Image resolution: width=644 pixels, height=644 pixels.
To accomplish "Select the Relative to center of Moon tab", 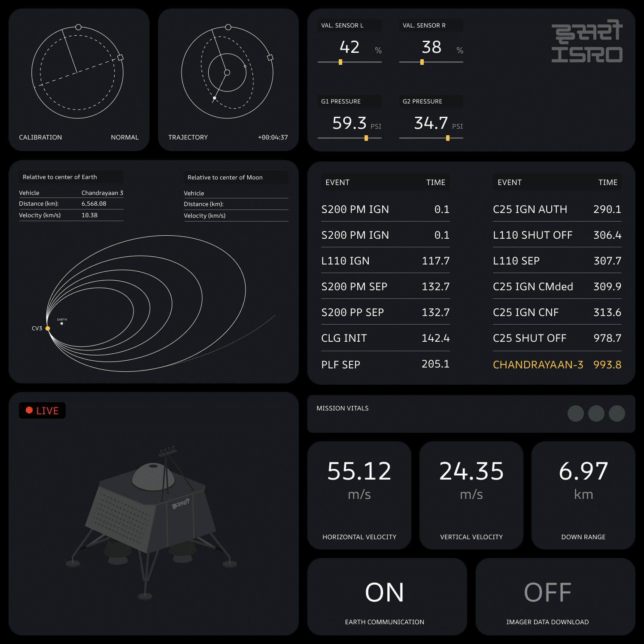I will click(236, 177).
